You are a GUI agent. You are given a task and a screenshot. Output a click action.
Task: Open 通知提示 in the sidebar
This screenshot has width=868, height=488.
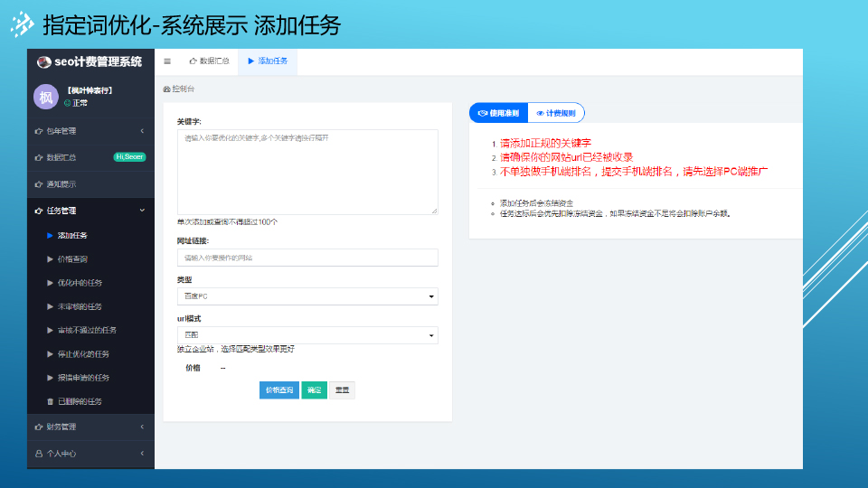[x=61, y=184]
